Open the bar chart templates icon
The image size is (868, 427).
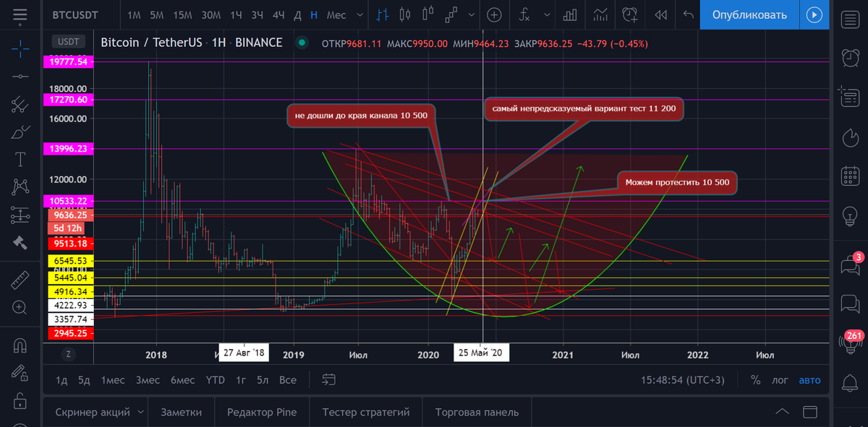(569, 14)
